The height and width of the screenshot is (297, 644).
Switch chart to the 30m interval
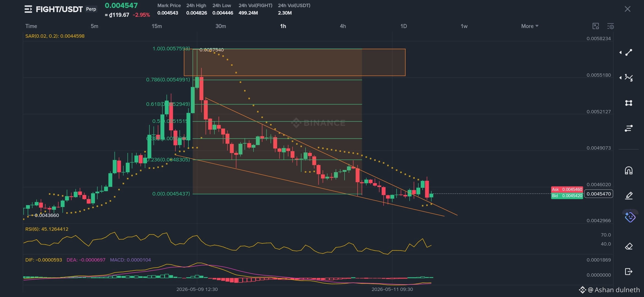tap(220, 26)
